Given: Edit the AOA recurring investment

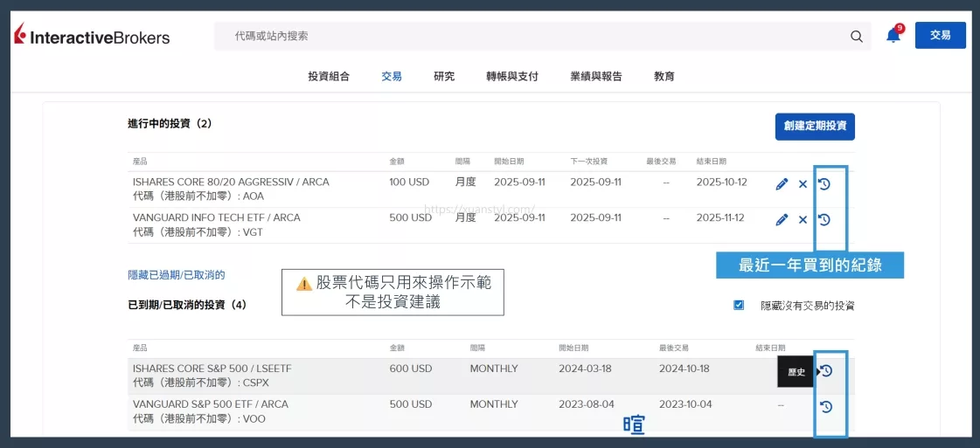Looking at the screenshot, I should 782,184.
